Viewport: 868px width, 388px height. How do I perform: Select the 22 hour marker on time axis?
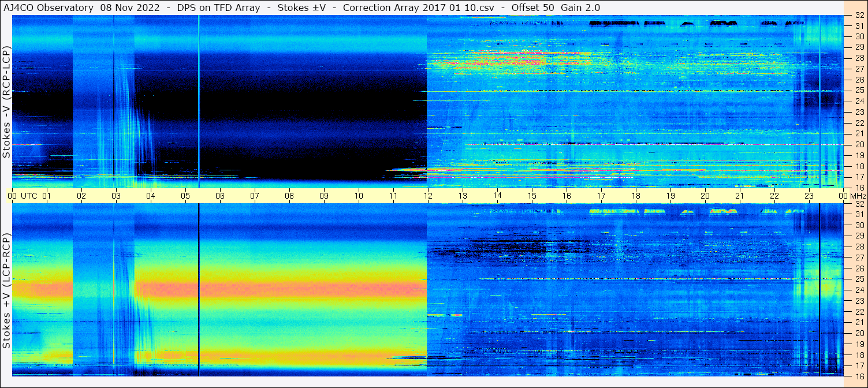pos(774,196)
